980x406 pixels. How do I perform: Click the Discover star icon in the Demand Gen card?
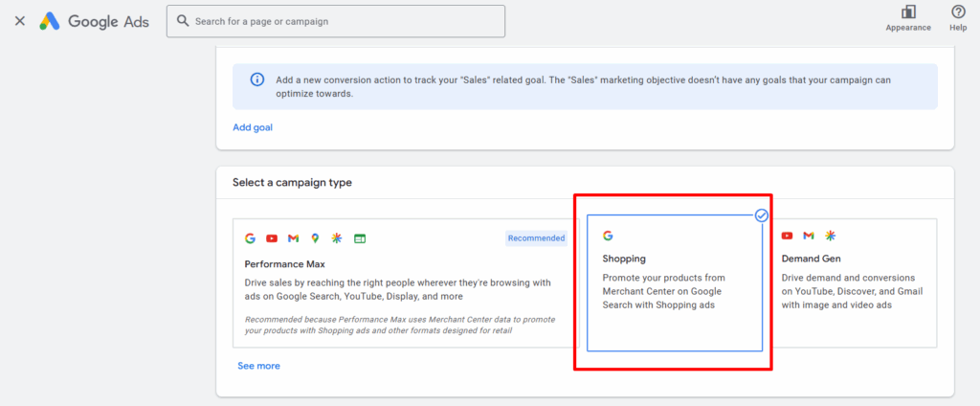830,236
